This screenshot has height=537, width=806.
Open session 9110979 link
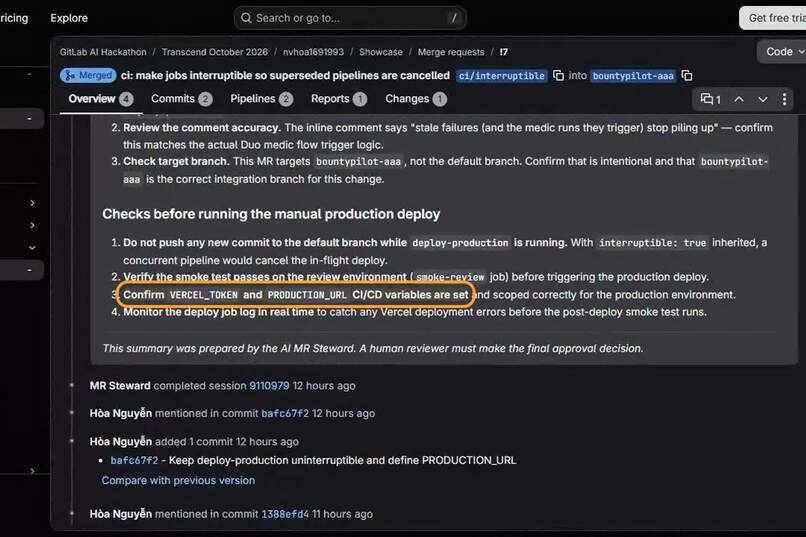269,386
